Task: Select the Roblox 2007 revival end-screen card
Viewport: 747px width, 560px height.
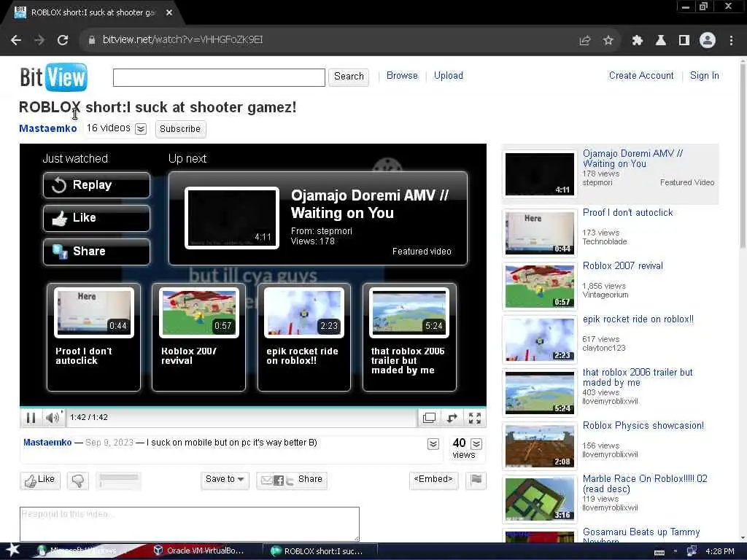Action: point(198,337)
